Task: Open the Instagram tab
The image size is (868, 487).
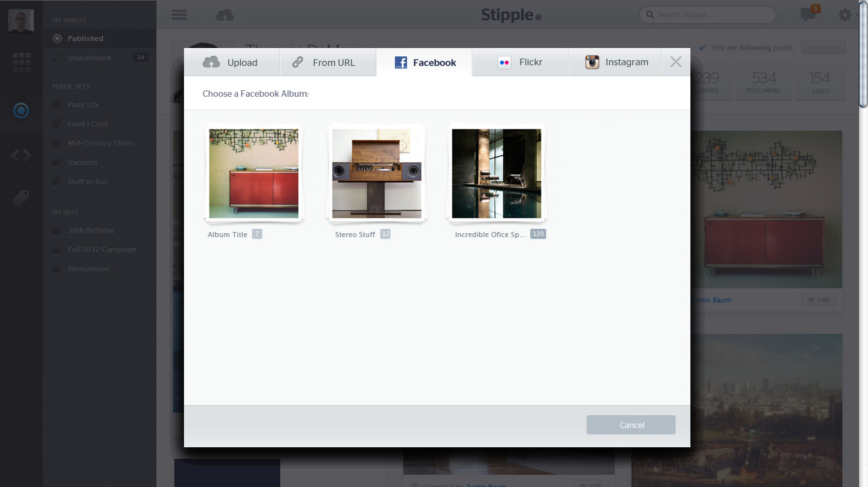Action: pyautogui.click(x=615, y=63)
